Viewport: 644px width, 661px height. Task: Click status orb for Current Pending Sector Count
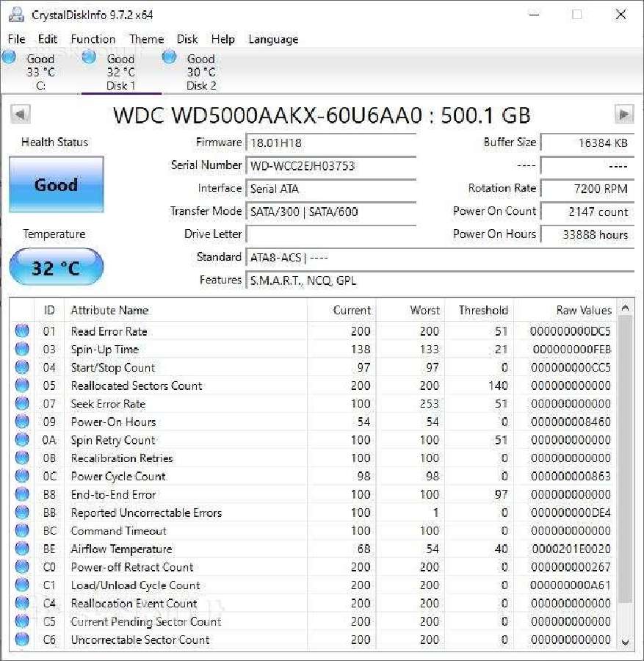[x=22, y=621]
